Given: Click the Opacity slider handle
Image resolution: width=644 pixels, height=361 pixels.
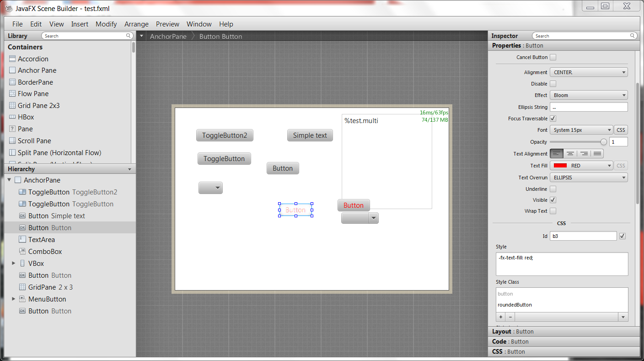Looking at the screenshot, I should point(604,142).
